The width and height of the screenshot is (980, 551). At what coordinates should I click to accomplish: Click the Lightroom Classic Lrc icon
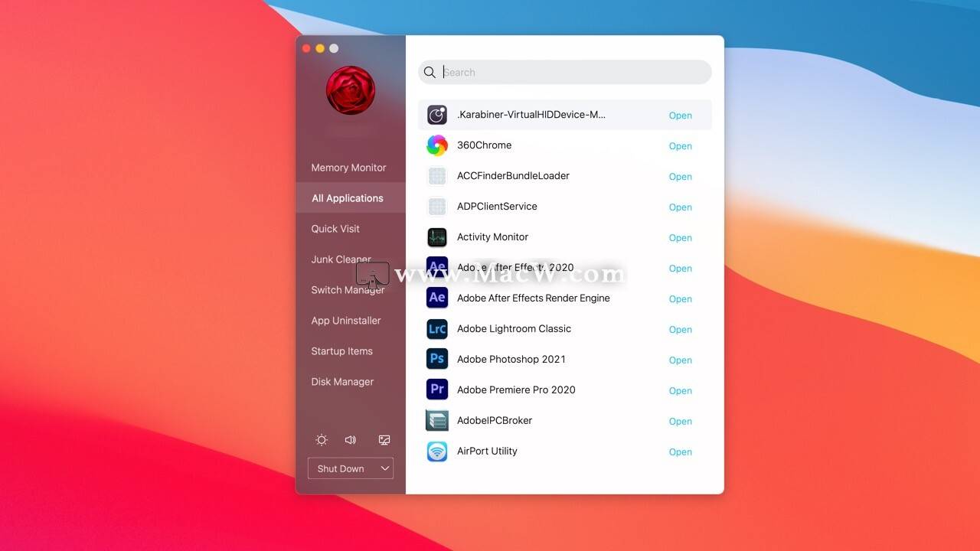(437, 329)
